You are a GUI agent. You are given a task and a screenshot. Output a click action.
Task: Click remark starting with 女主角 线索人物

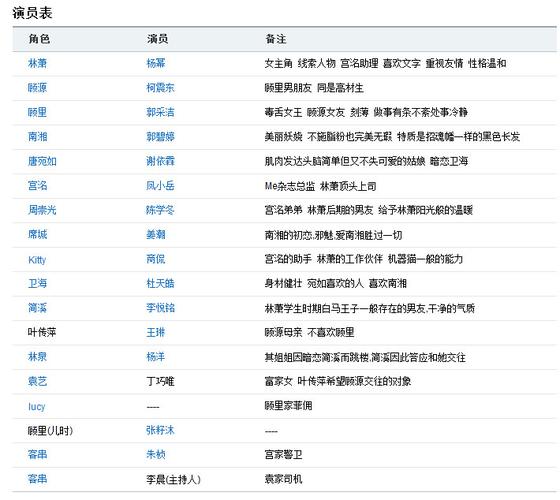coord(385,63)
